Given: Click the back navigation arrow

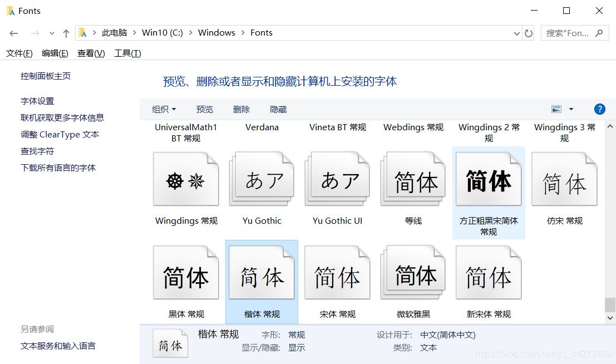Looking at the screenshot, I should point(13,33).
